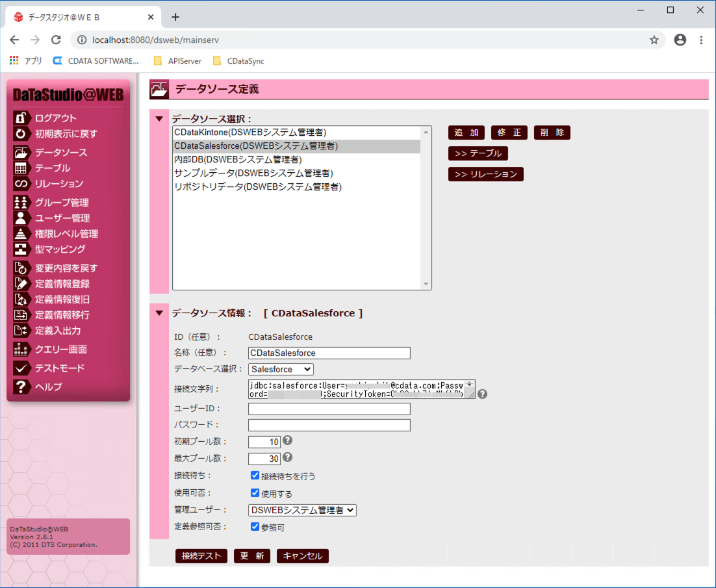
Task: Click the relation link icon
Action: [21, 183]
